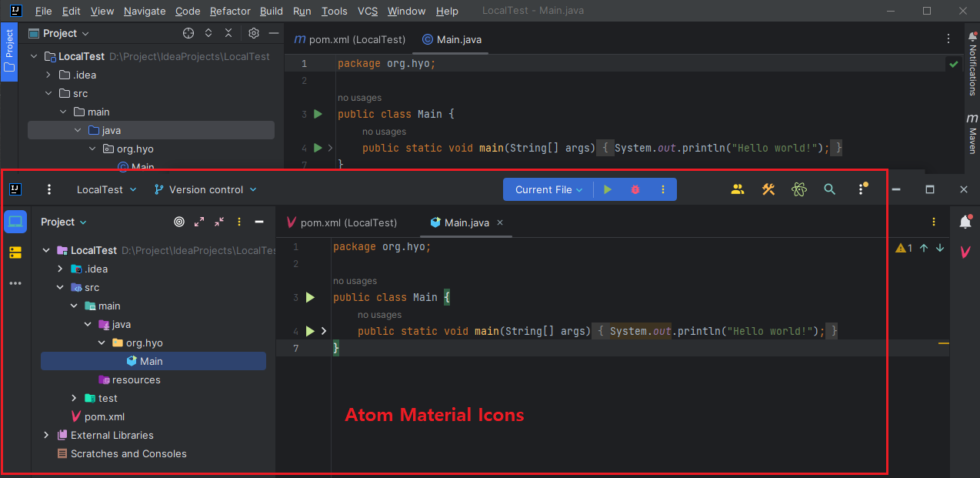This screenshot has height=478, width=980.
Task: Hide the lower Project panel with minus
Action: (x=259, y=222)
